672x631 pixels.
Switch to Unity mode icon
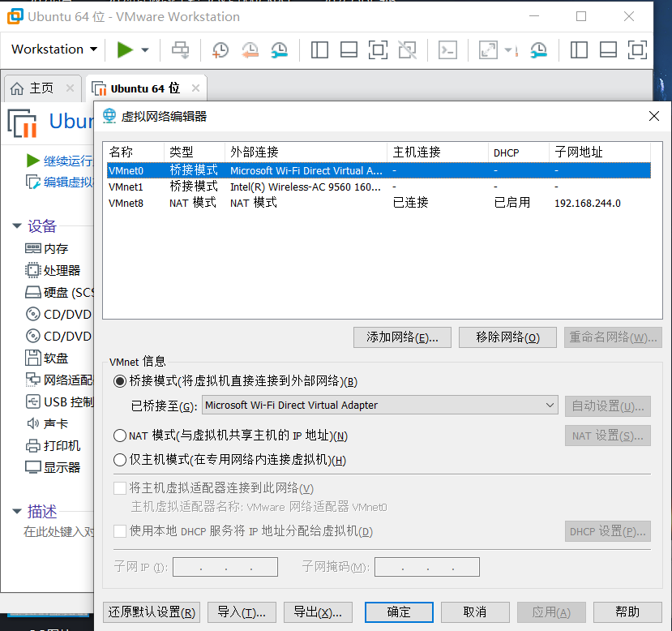[x=407, y=49]
